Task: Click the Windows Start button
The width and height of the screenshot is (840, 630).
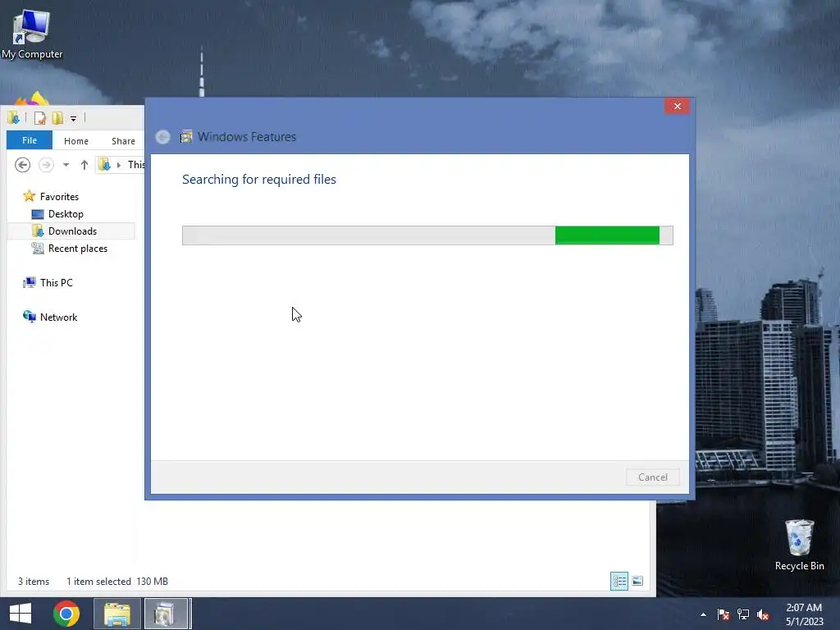Action: [x=21, y=614]
